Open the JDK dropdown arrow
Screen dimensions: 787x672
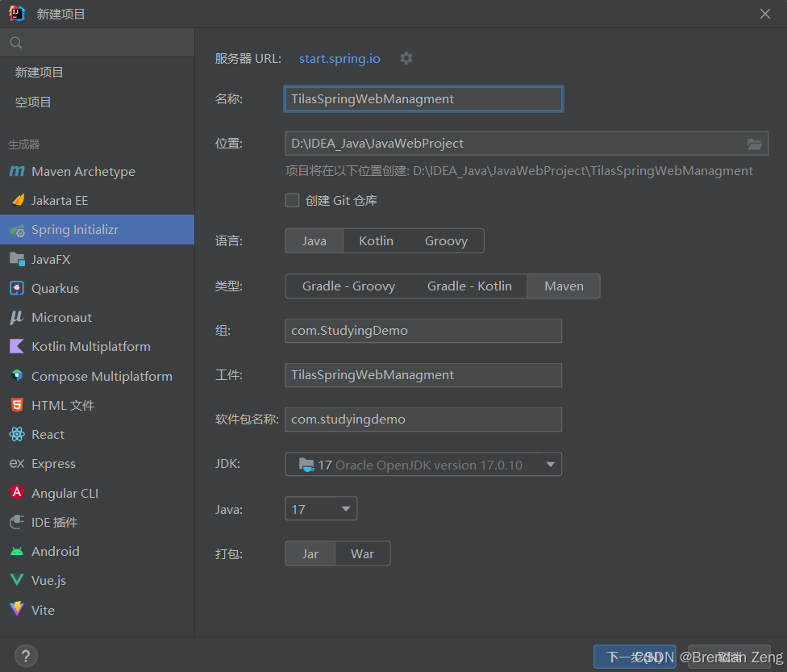(550, 464)
